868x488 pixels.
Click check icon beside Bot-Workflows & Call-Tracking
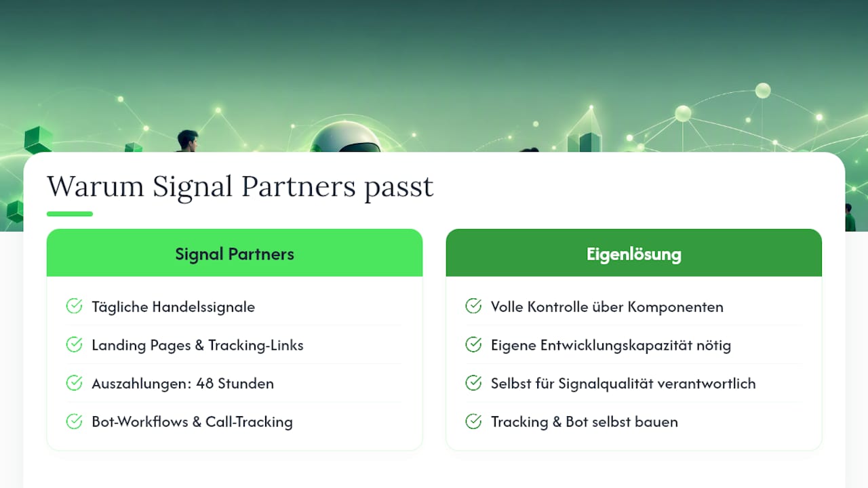tap(74, 422)
